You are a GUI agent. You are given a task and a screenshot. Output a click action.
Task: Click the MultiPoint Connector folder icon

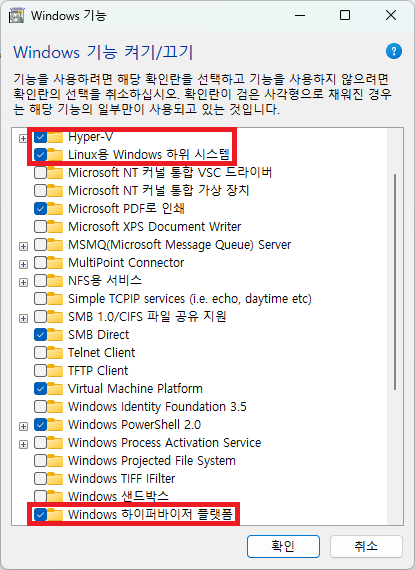55,263
